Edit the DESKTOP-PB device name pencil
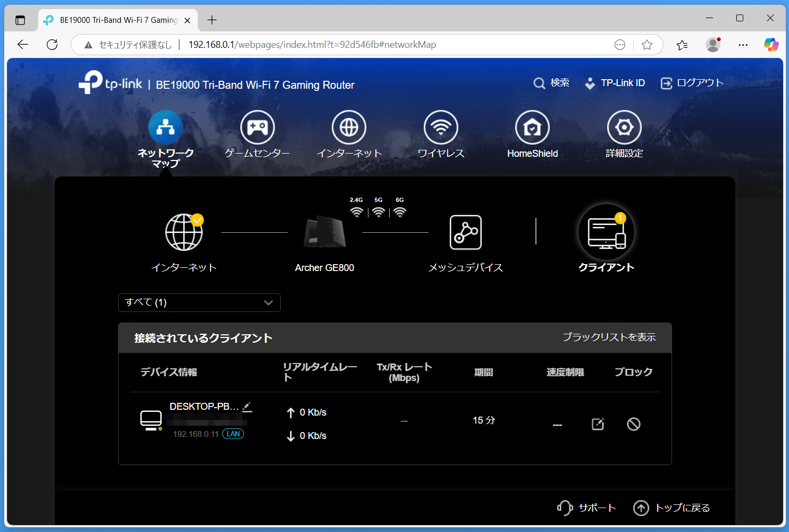This screenshot has width=789, height=532. (247, 407)
